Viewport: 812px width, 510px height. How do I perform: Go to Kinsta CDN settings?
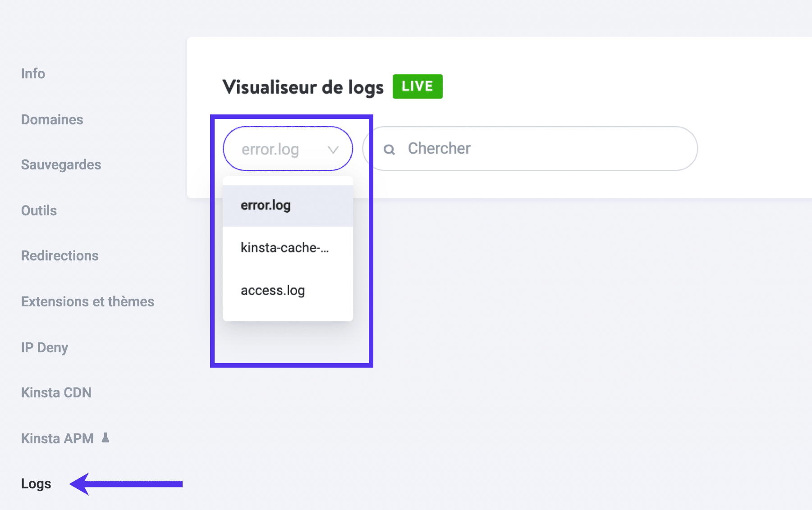coord(56,392)
